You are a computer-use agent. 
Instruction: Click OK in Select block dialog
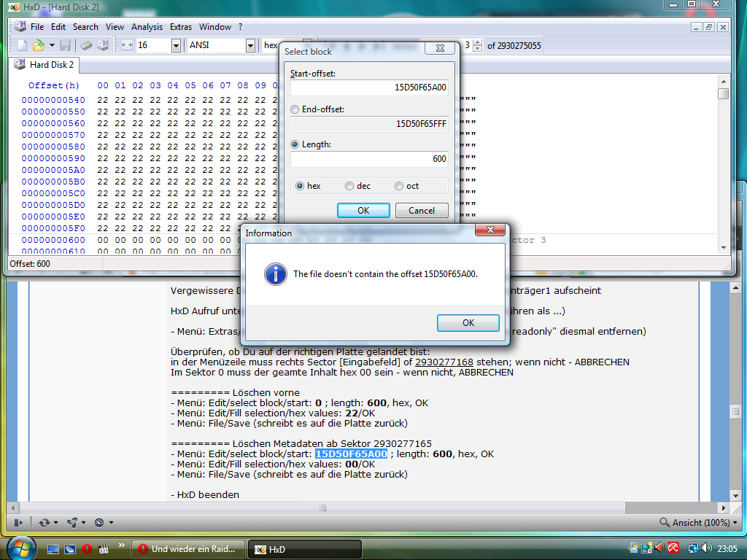(x=363, y=211)
